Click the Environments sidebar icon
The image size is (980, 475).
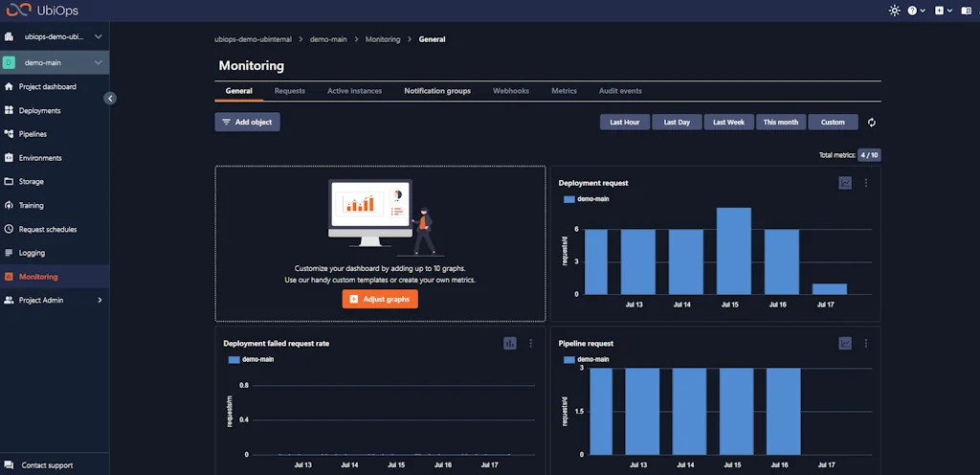pyautogui.click(x=9, y=158)
